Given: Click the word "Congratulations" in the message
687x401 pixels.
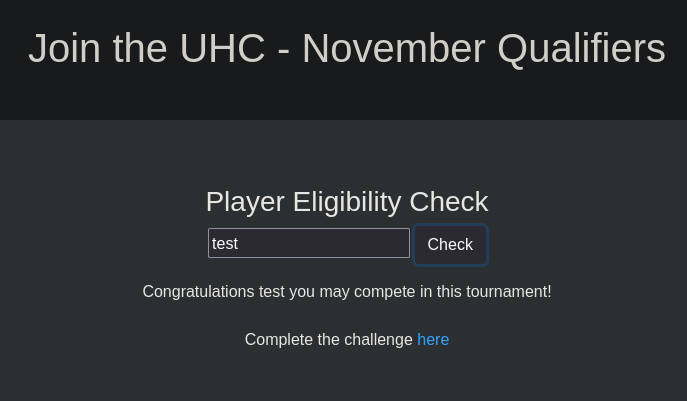Looking at the screenshot, I should [x=198, y=292].
